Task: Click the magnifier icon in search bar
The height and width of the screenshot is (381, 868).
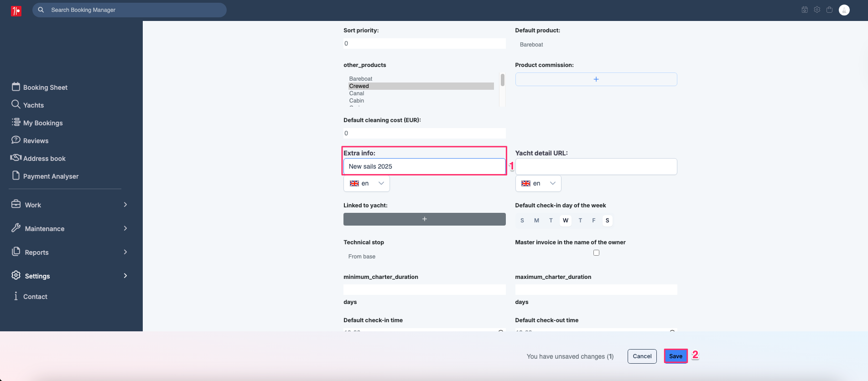Action: pos(41,10)
